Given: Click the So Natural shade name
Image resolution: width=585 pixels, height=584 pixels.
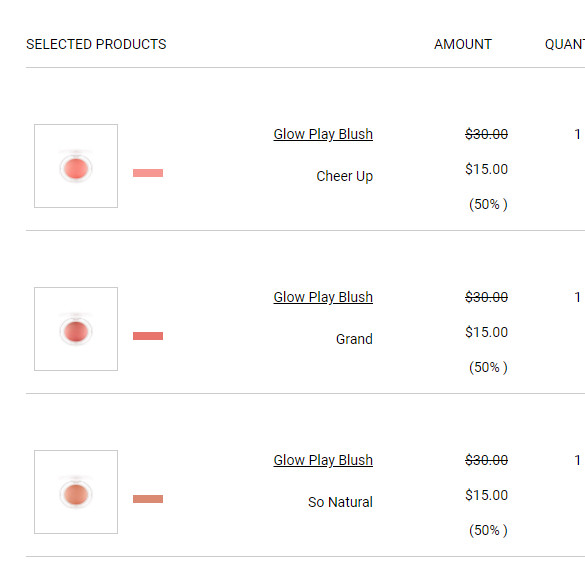Looking at the screenshot, I should 340,502.
